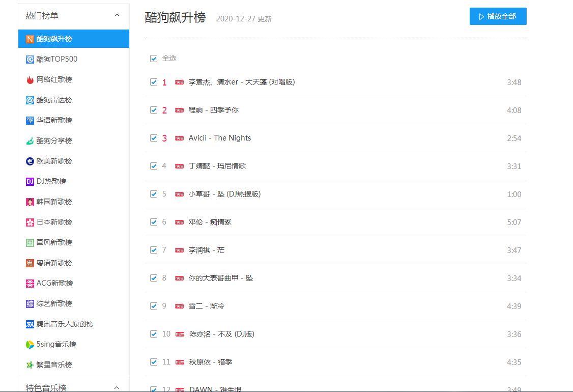This screenshot has height=392, width=573.
Task: Open song 陈亦洺 - 不及 (DJ版)
Action: coord(221,334)
